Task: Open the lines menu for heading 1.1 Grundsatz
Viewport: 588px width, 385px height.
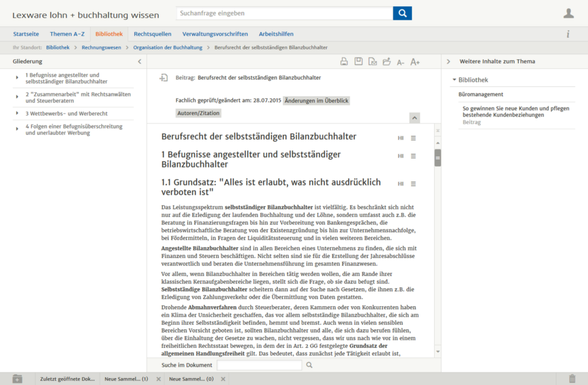Action: tap(413, 184)
